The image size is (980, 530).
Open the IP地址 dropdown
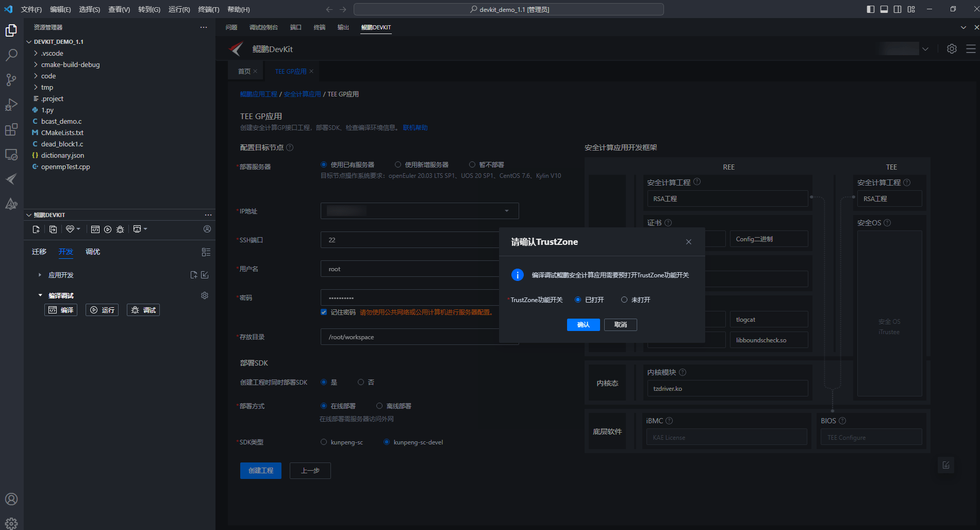point(420,211)
